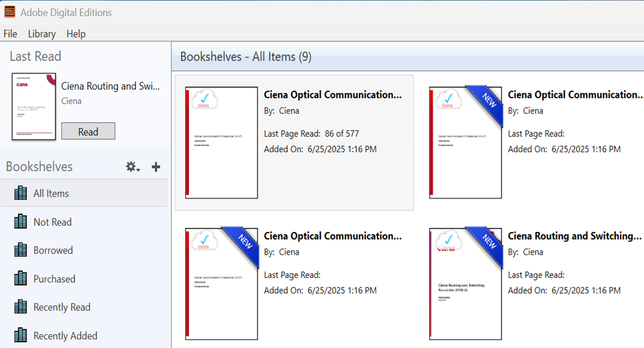The width and height of the screenshot is (644, 348).
Task: Open the last-read Ciena Routing book cover
Action: pos(34,106)
